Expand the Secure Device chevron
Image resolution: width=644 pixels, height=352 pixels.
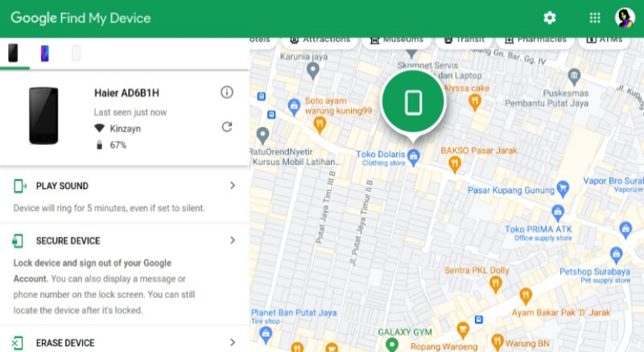coord(233,240)
